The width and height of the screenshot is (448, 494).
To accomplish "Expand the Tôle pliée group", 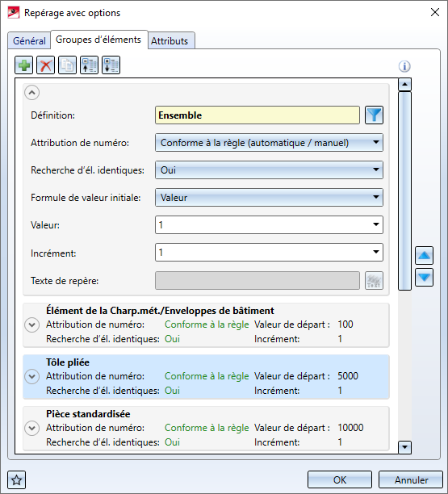I will pos(31,376).
